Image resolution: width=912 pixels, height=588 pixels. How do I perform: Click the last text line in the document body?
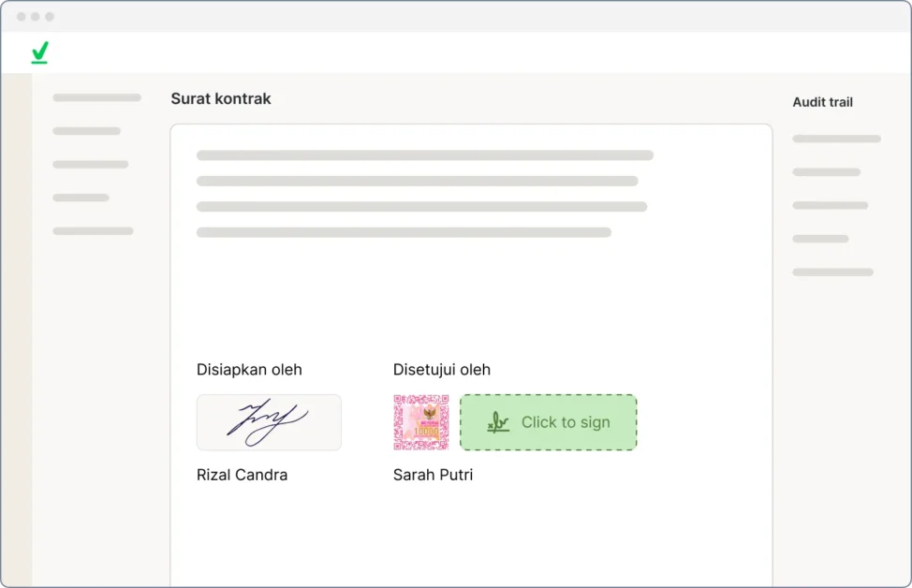pyautogui.click(x=404, y=232)
